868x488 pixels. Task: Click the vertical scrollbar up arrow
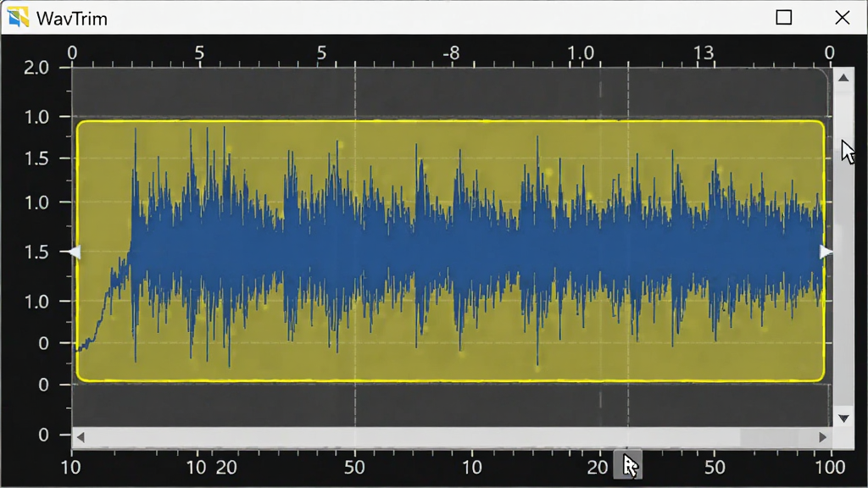pyautogui.click(x=843, y=77)
